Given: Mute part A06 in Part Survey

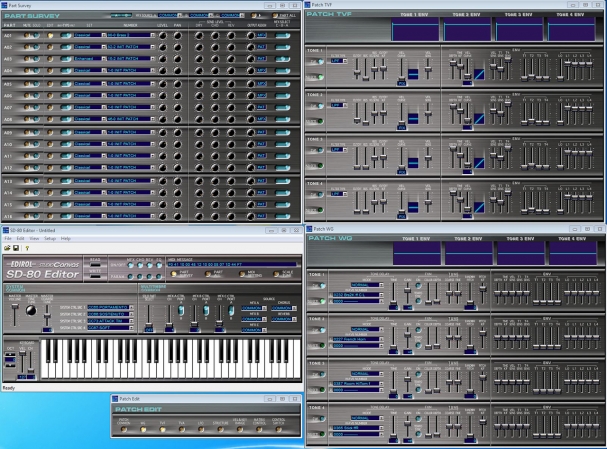Looking at the screenshot, I should click(x=27, y=96).
